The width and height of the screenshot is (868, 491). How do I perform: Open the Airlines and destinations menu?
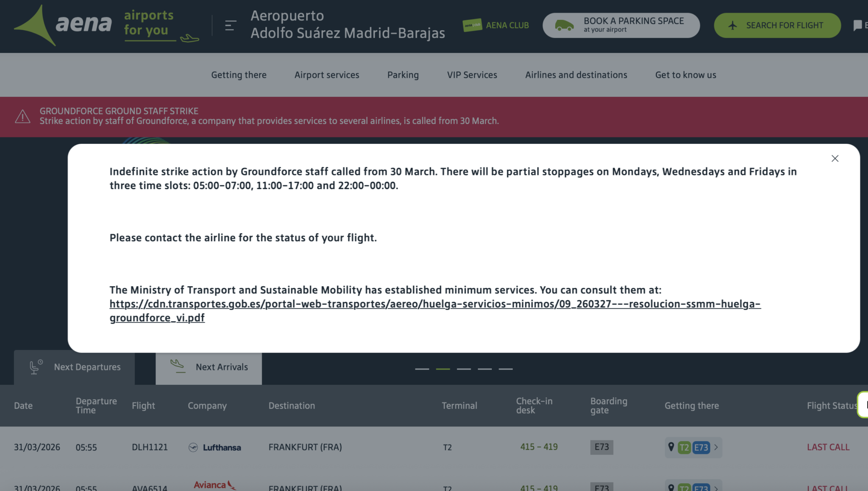coord(576,75)
